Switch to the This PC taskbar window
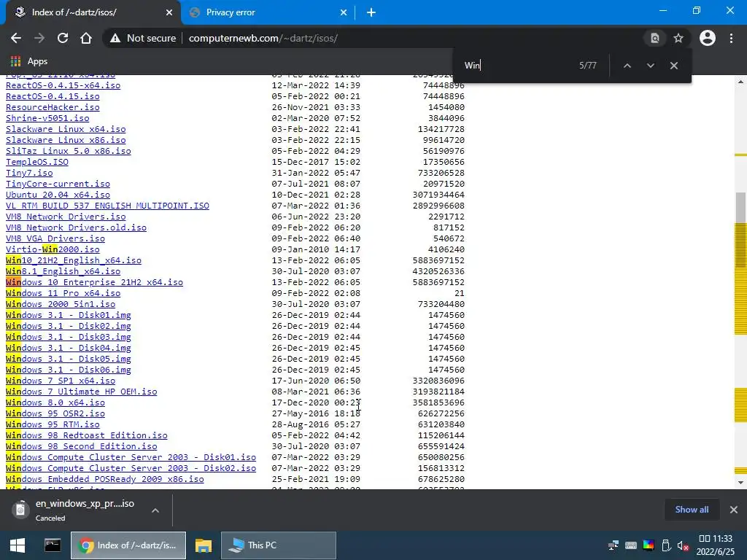This screenshot has width=747, height=560. (x=279, y=545)
